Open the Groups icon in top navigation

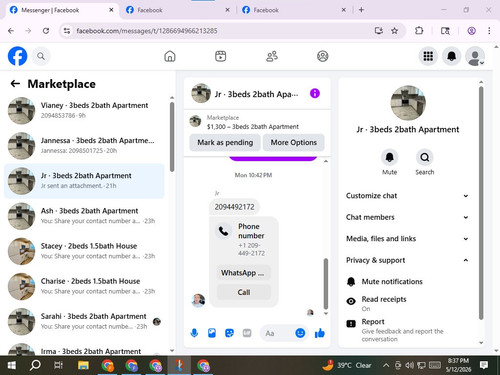coord(322,56)
